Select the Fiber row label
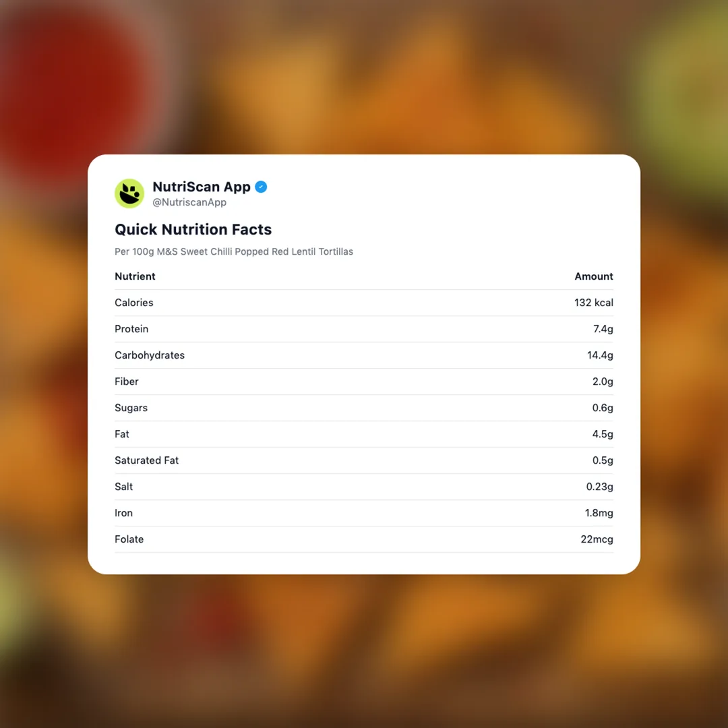The width and height of the screenshot is (728, 728). click(127, 382)
